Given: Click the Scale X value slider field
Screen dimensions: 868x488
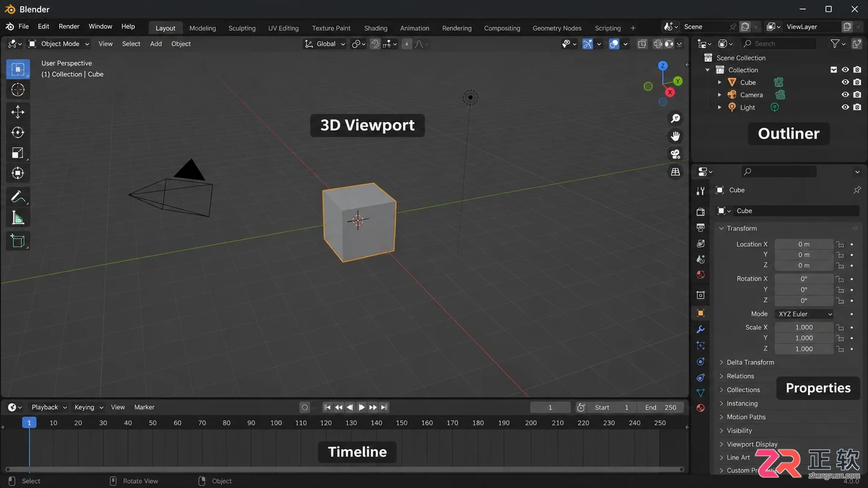Looking at the screenshot, I should 804,327.
